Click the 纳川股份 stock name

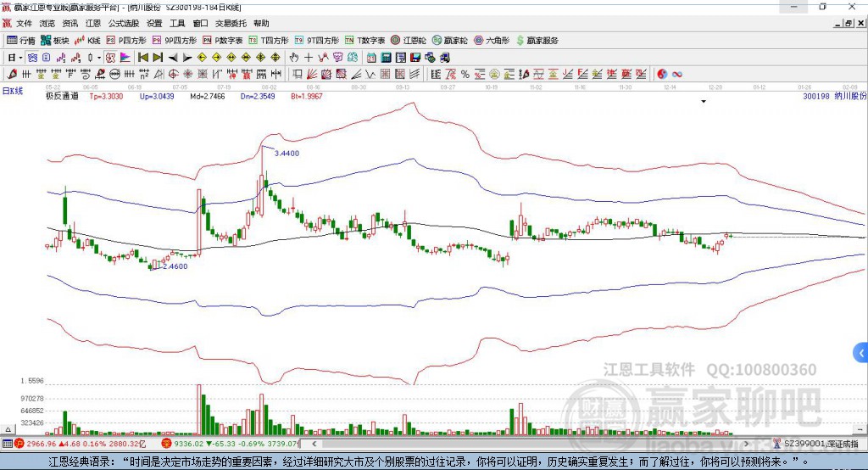pos(850,96)
